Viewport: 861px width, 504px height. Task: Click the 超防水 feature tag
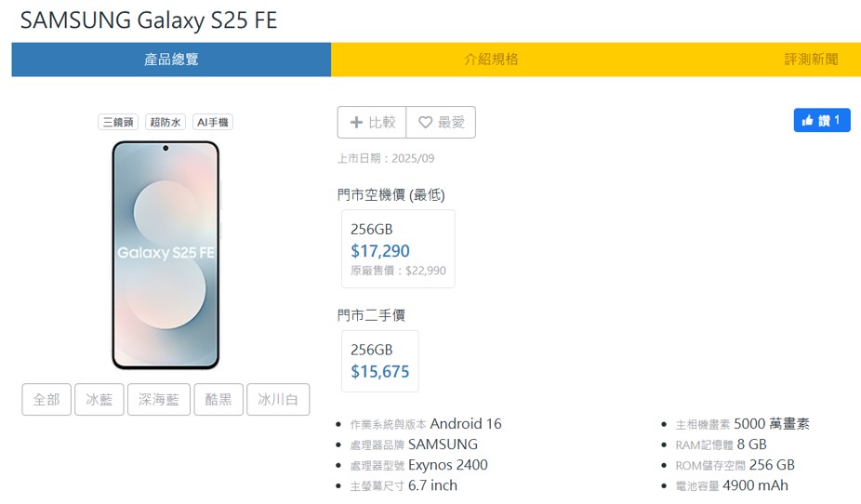(166, 122)
